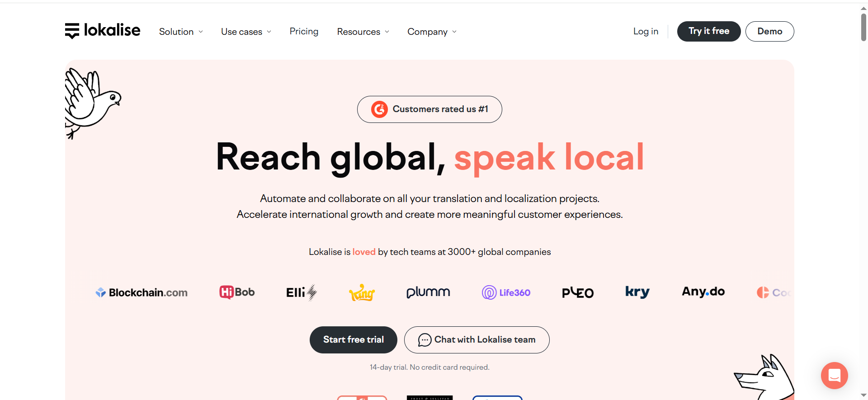
Task: Click the word 'loved' in tagline
Action: 364,252
